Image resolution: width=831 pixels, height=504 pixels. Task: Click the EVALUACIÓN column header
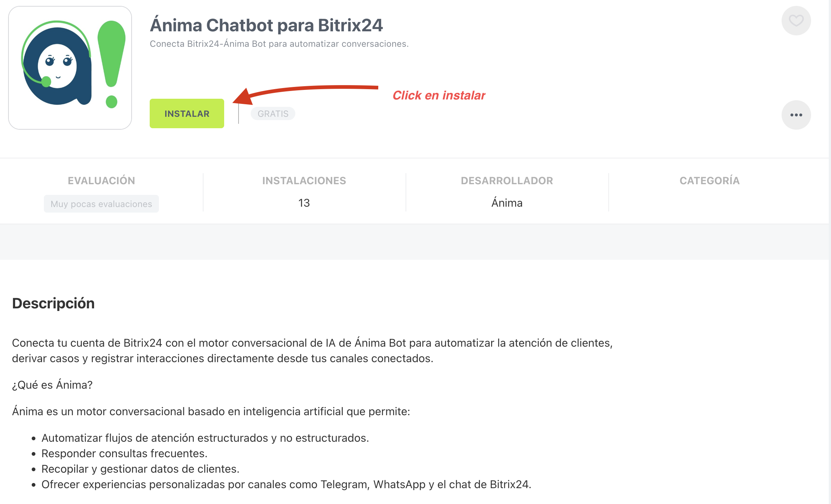click(101, 181)
